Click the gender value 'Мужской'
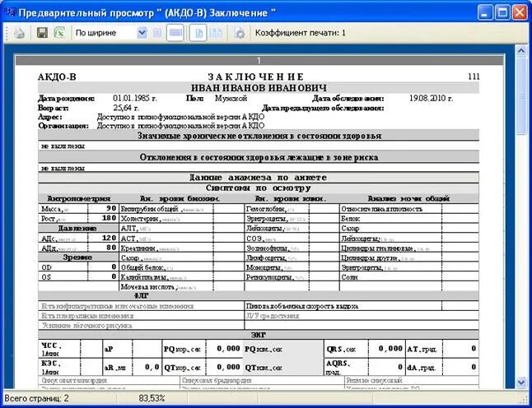 pyautogui.click(x=231, y=99)
